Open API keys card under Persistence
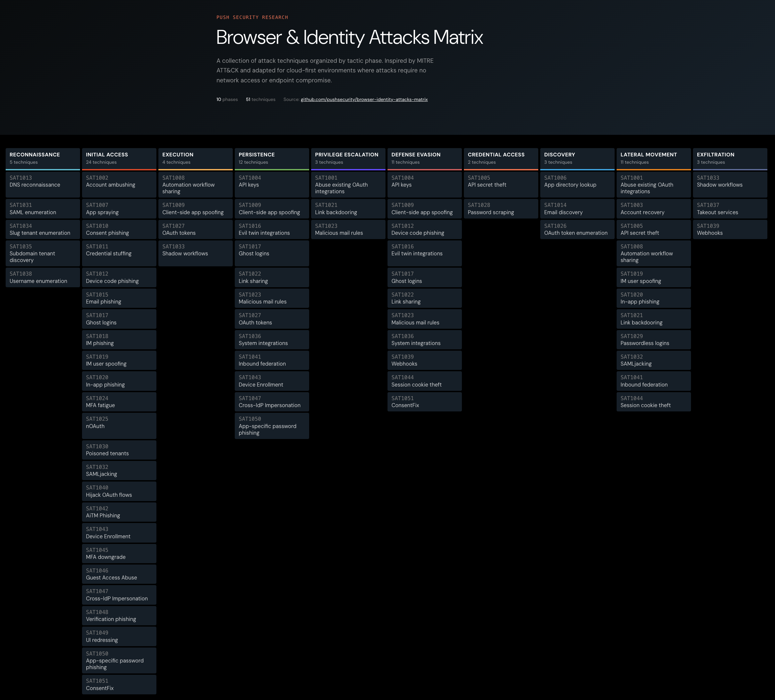 272,185
